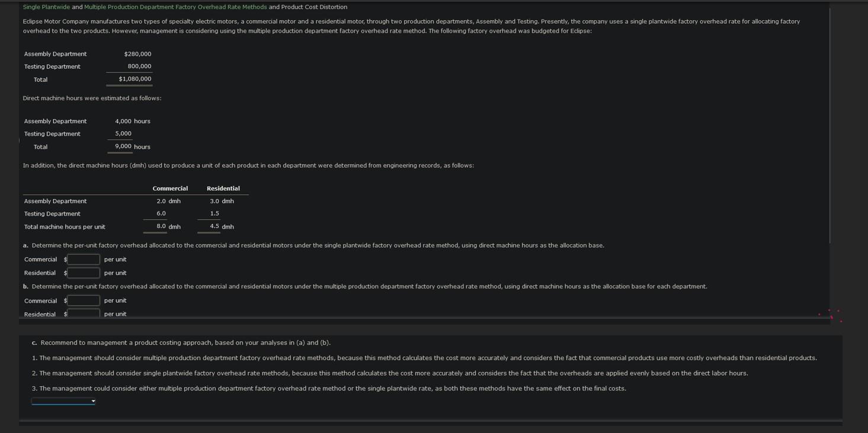This screenshot has height=433, width=868.
Task: Click the Residential per-unit input field in part b
Action: [x=83, y=313]
